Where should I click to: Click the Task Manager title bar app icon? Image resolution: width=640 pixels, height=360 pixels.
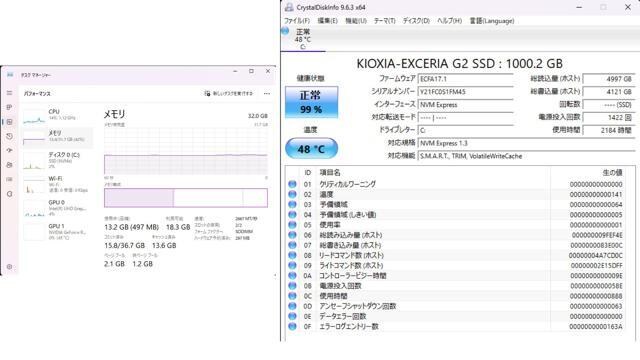tap(10, 75)
